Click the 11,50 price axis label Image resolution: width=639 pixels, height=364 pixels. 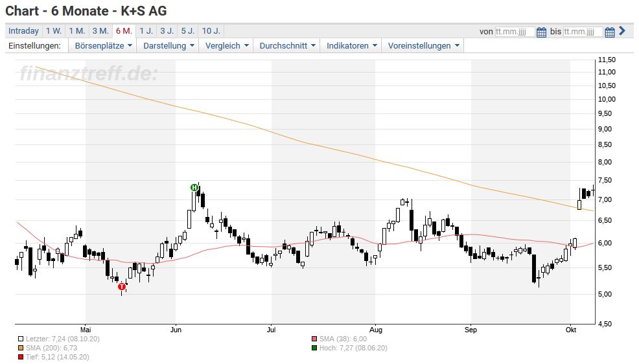pyautogui.click(x=607, y=60)
